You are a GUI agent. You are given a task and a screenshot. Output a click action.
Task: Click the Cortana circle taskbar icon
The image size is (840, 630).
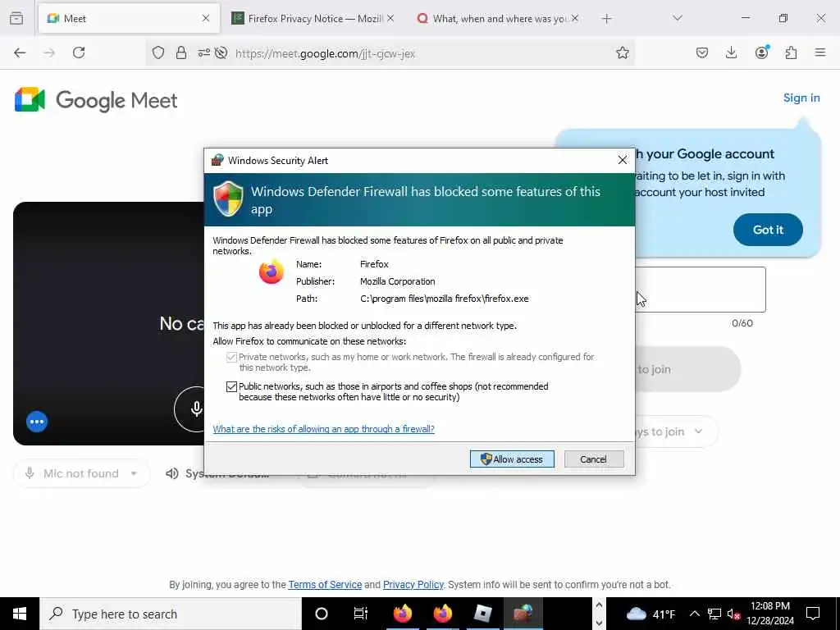pyautogui.click(x=322, y=614)
